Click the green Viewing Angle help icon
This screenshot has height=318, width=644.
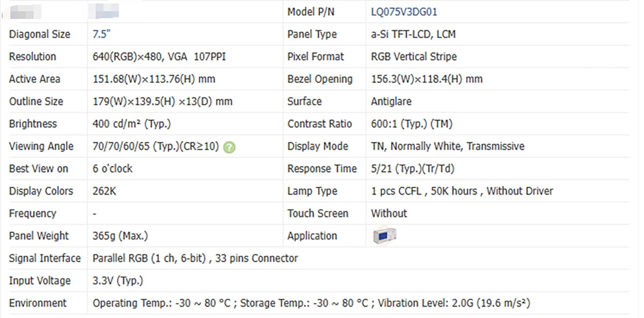click(229, 147)
